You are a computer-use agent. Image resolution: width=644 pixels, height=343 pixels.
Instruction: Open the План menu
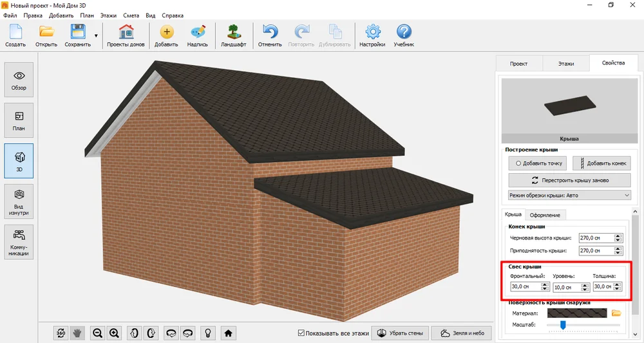tap(87, 15)
